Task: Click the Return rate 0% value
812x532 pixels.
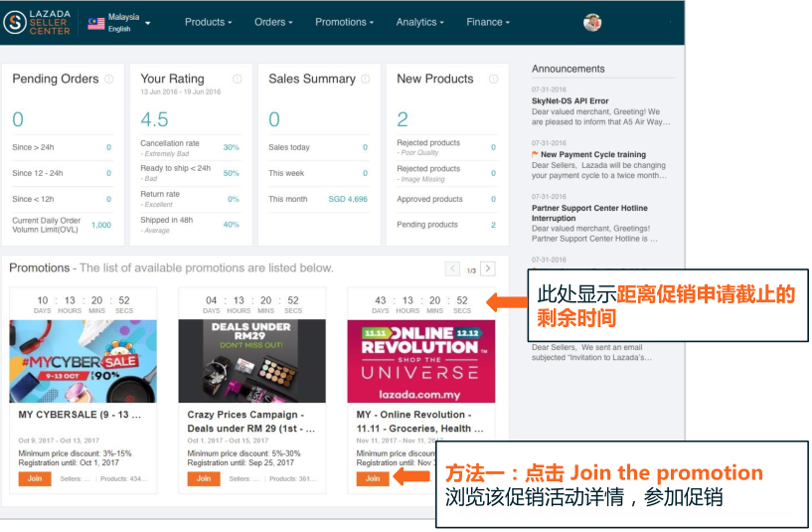Action: (233, 199)
